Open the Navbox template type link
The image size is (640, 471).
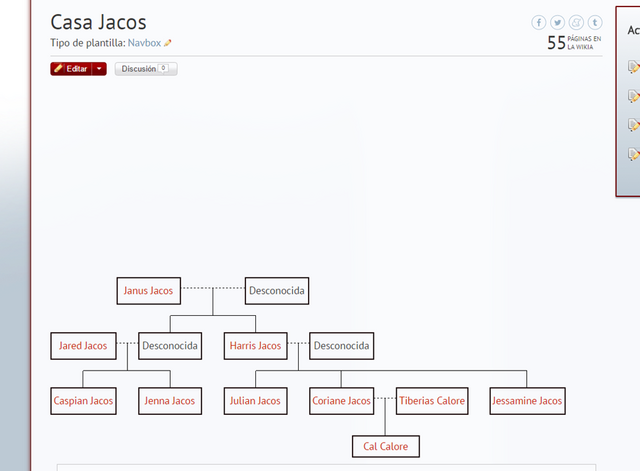coord(144,43)
